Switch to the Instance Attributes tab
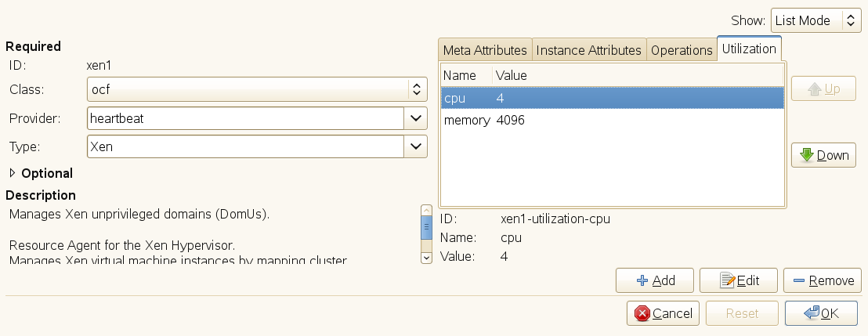This screenshot has width=868, height=336. 588,50
